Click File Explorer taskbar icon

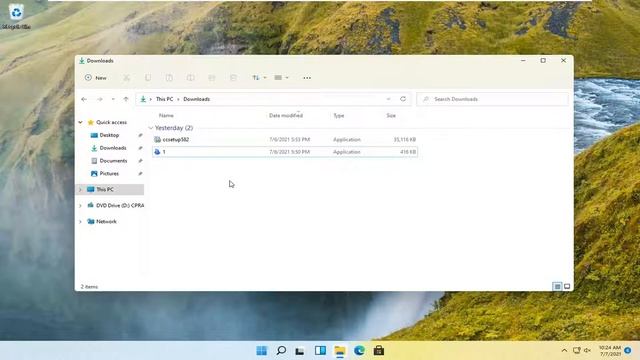(x=340, y=351)
